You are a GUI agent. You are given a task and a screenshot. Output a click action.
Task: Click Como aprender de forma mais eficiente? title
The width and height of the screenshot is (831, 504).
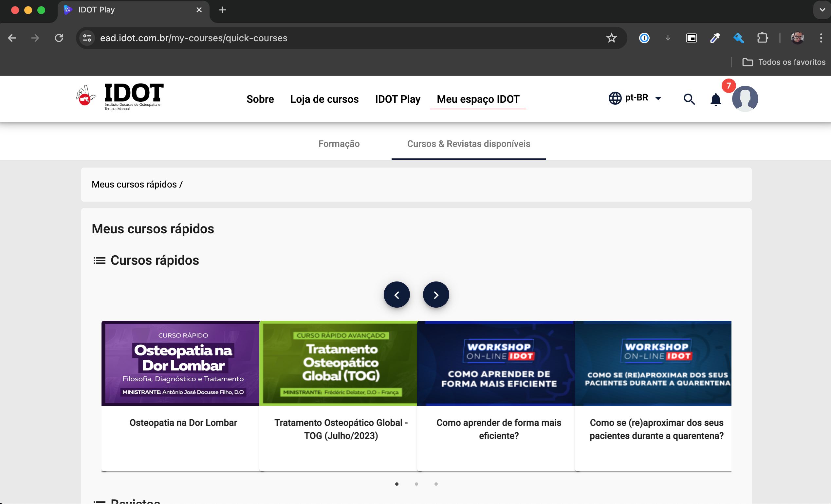pos(499,429)
